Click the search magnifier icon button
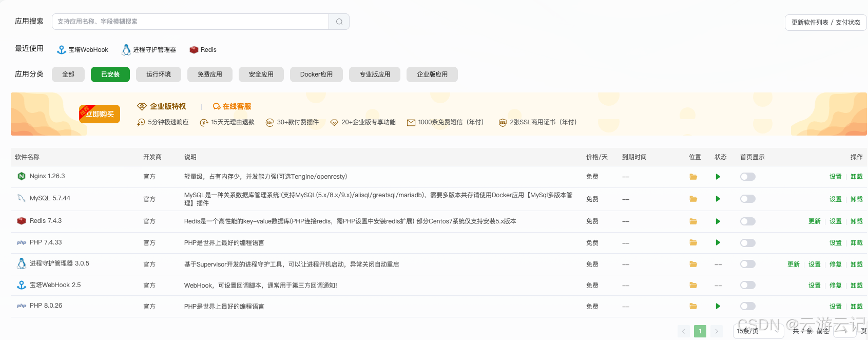Viewport: 868px width, 340px height. coord(339,22)
